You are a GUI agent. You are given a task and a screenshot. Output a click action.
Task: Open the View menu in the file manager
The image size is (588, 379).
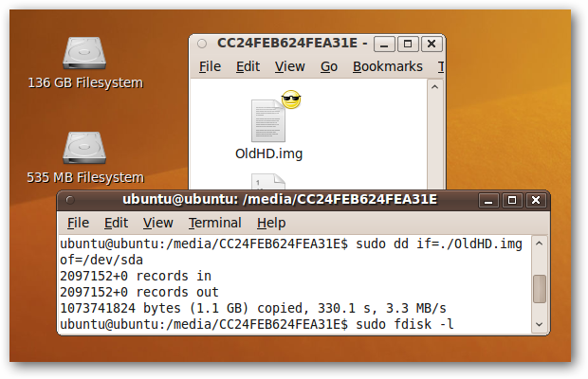290,66
